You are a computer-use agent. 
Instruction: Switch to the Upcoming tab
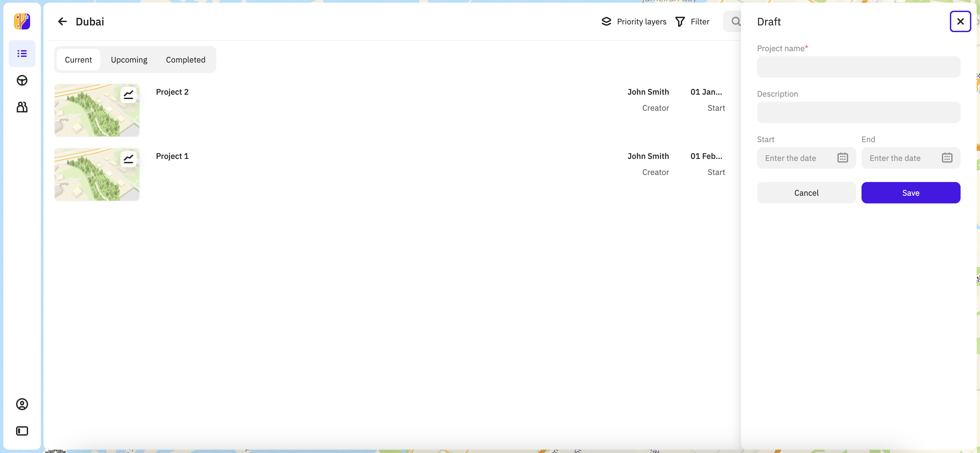129,60
